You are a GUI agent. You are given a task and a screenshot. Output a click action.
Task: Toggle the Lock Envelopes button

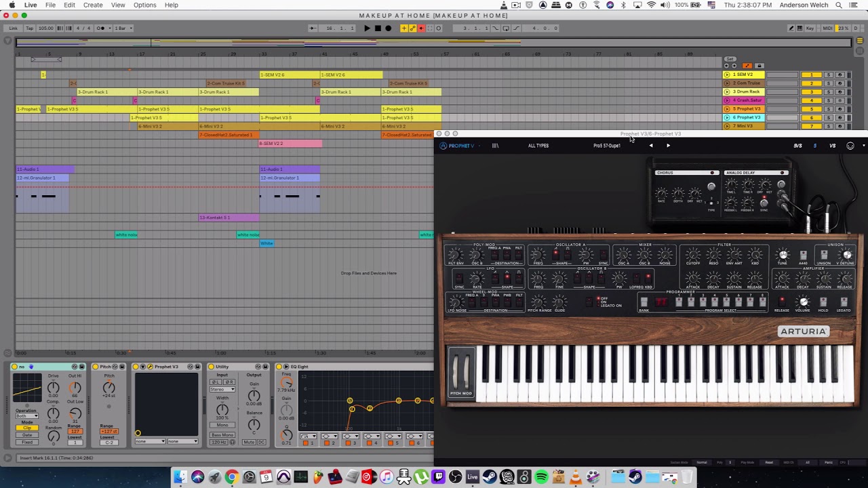pos(759,66)
